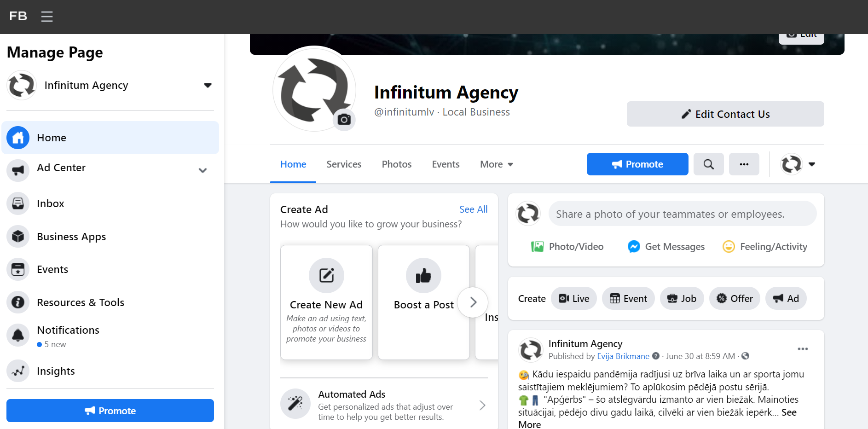Click the Share a photo post input field
Screen dimensions: 868x429
[x=683, y=214]
